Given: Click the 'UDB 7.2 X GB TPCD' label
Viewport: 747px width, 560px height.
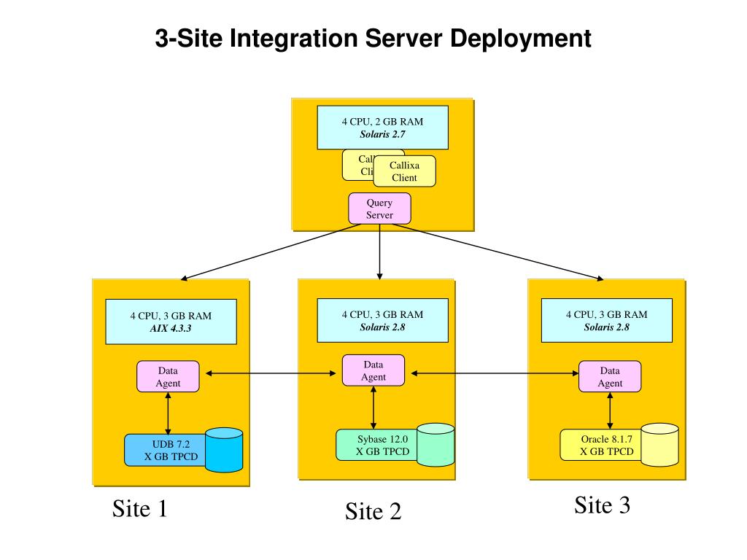Looking at the screenshot, I should pyautogui.click(x=166, y=450).
